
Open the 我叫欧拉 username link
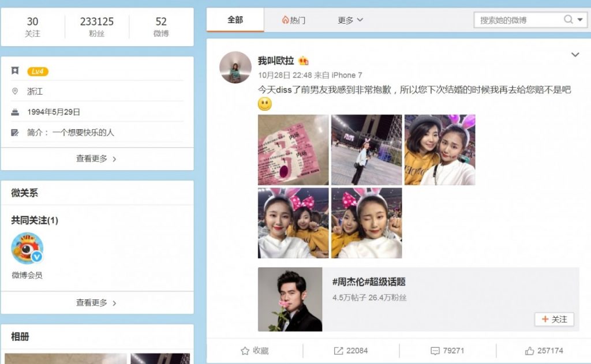(x=276, y=61)
